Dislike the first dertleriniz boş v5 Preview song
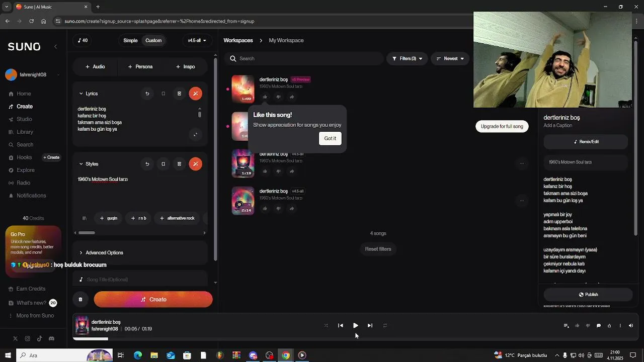Image resolution: width=644 pixels, height=362 pixels. click(x=278, y=97)
